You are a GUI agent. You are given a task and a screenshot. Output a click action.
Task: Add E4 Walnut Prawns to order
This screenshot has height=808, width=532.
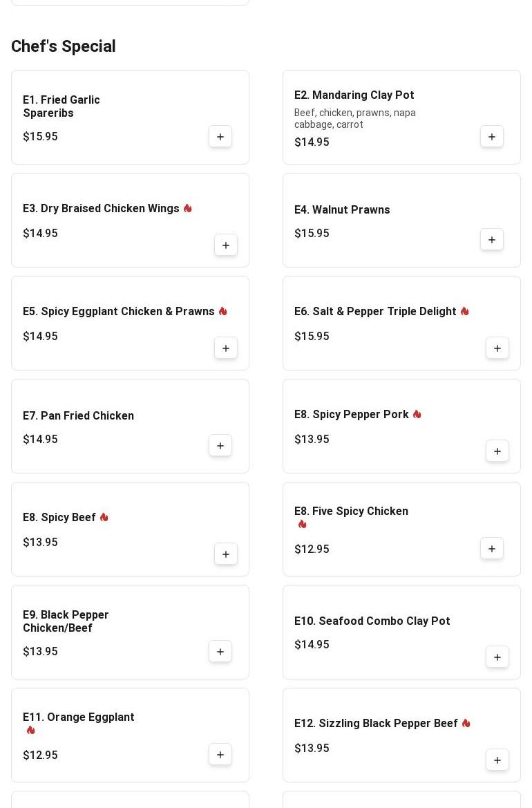click(x=492, y=240)
